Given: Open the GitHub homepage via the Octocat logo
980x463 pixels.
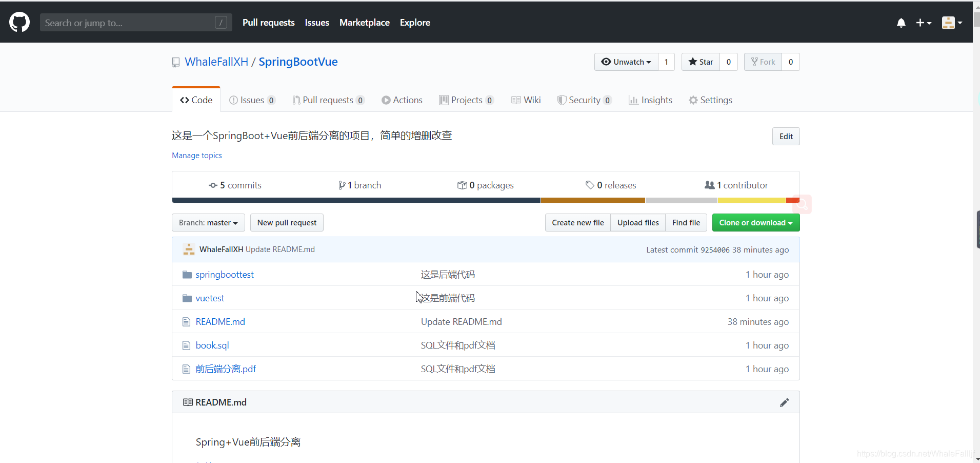Looking at the screenshot, I should pyautogui.click(x=19, y=23).
